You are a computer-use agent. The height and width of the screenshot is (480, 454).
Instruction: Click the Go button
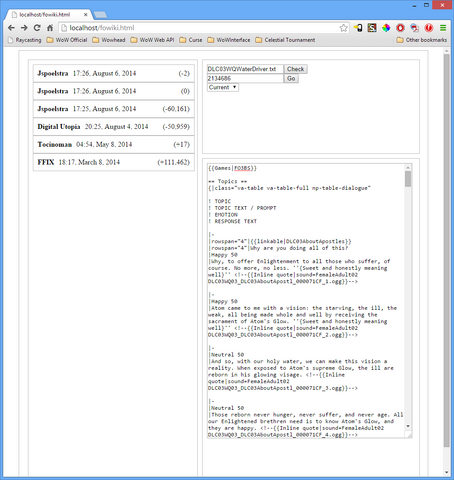[291, 78]
